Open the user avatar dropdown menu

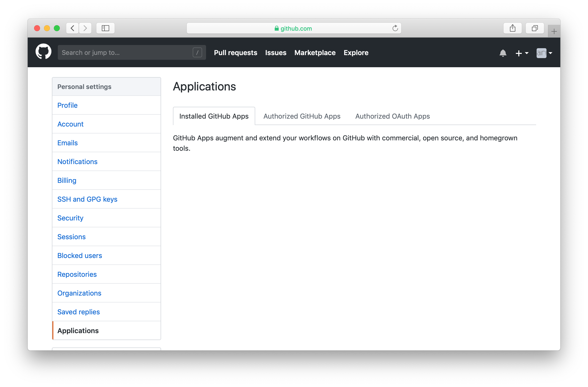pos(544,53)
